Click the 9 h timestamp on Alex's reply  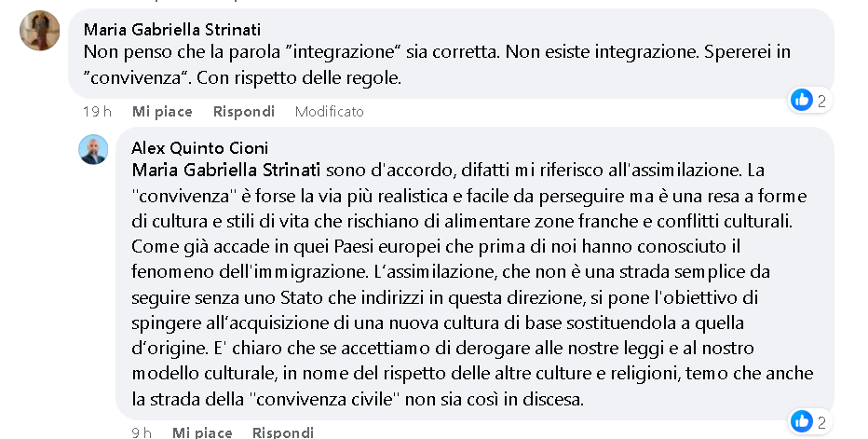click(x=142, y=432)
